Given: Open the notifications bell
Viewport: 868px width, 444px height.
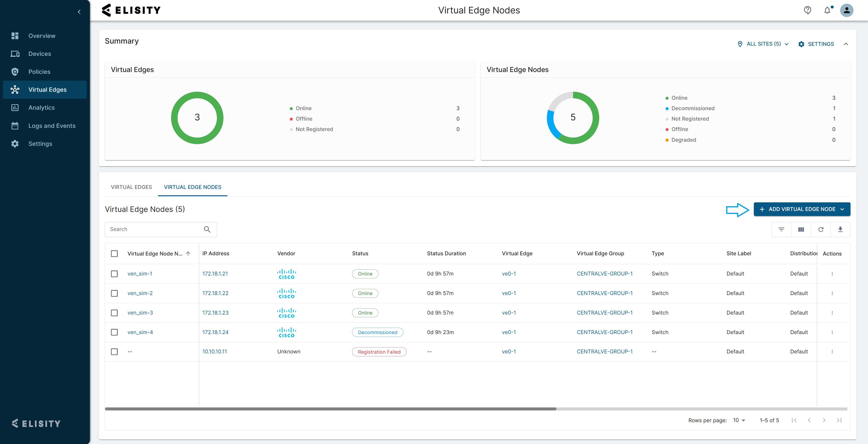Looking at the screenshot, I should [827, 10].
